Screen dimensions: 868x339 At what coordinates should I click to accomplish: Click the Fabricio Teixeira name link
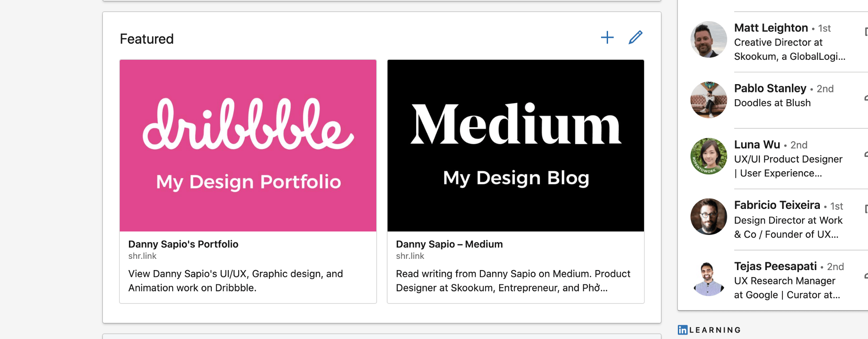pyautogui.click(x=777, y=205)
